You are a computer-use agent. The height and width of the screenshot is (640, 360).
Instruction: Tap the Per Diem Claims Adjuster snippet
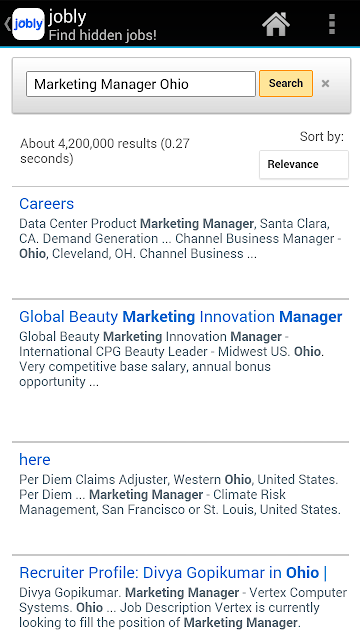click(x=180, y=495)
